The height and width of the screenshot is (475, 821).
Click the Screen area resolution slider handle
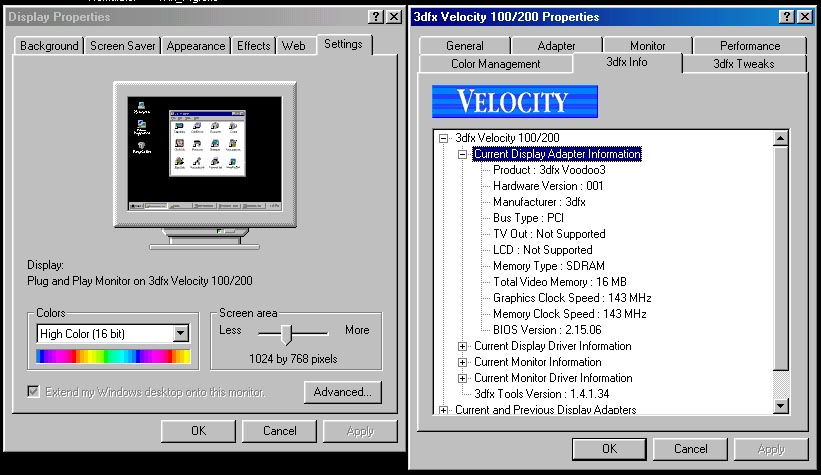point(286,333)
